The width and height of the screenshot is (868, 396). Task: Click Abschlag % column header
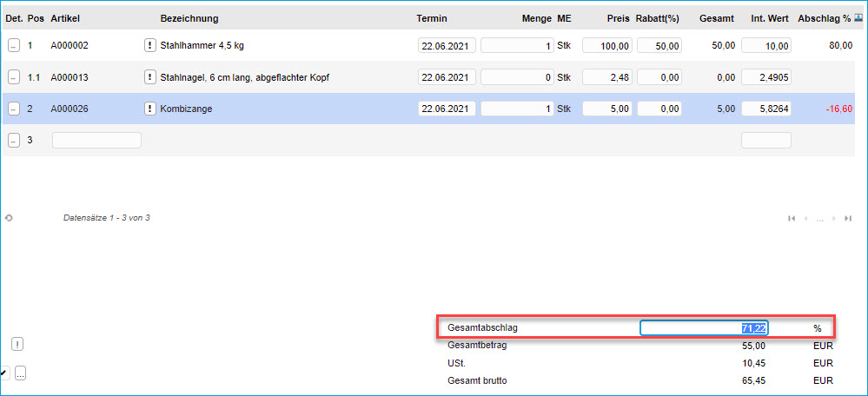(x=825, y=18)
